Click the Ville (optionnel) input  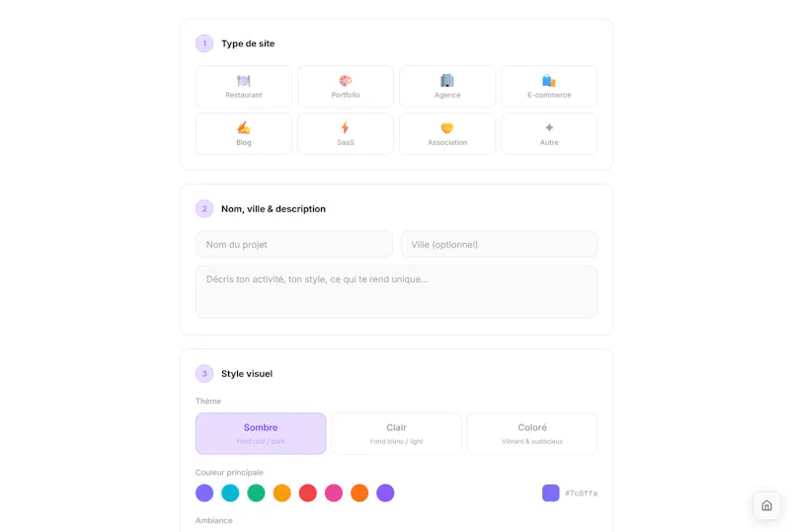tap(499, 245)
